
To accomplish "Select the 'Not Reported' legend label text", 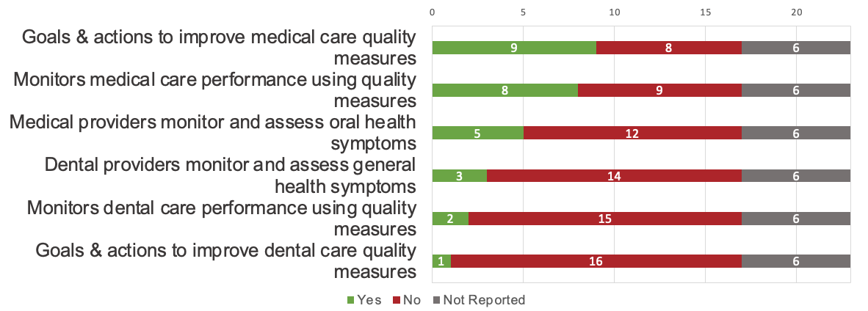I will click(484, 300).
